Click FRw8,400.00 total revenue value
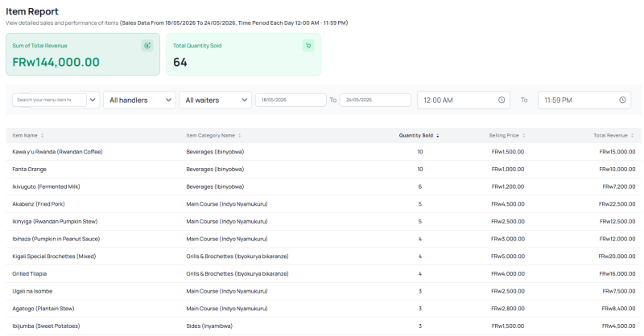 coord(618,309)
